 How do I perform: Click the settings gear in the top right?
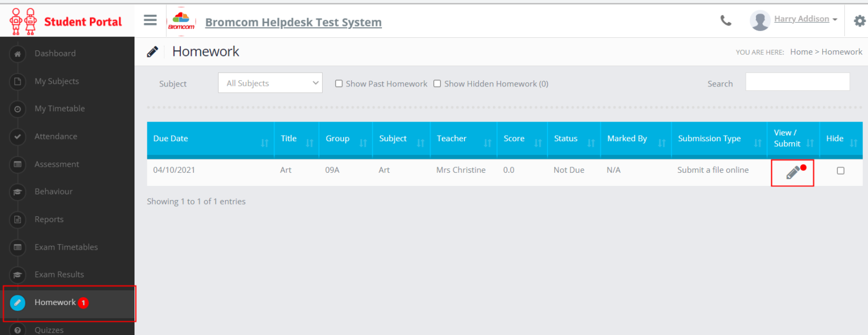[860, 20]
